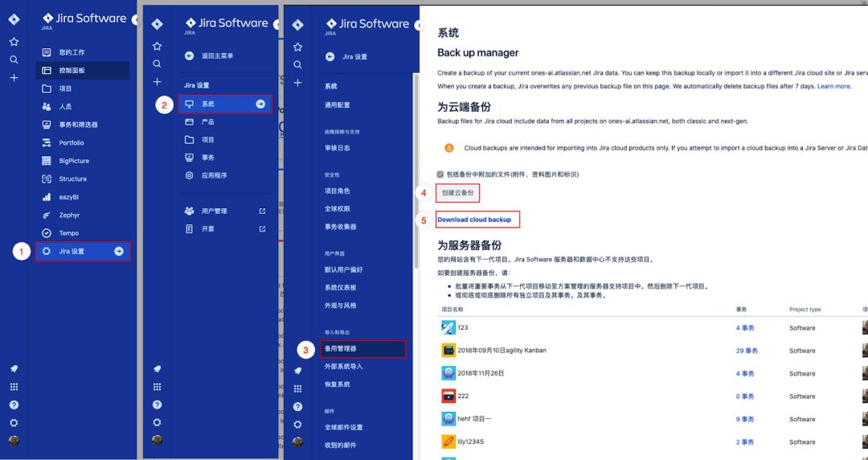The image size is (868, 460).
Task: Open Structure in the left panel
Action: 83,179
